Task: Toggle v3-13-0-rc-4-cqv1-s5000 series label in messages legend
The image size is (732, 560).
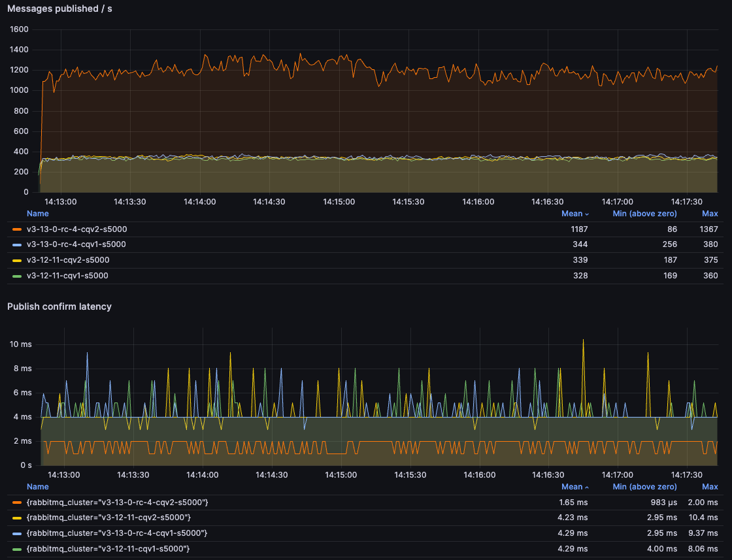Action: [76, 244]
